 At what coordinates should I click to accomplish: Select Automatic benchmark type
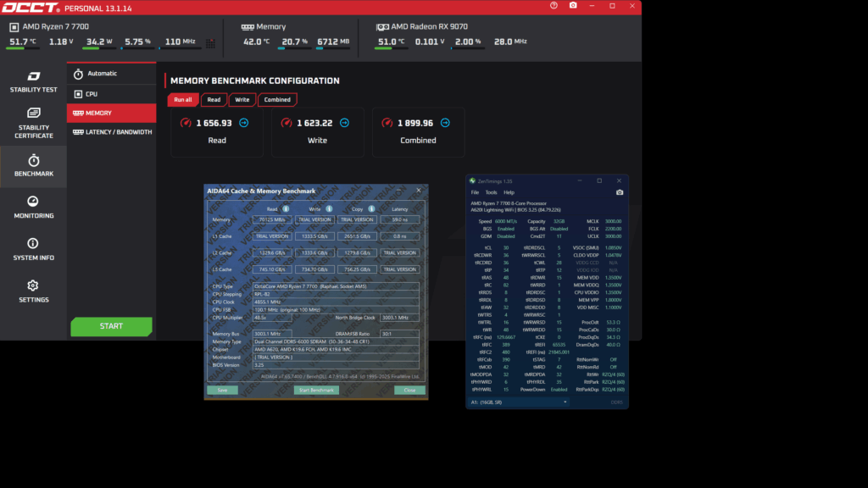point(111,74)
